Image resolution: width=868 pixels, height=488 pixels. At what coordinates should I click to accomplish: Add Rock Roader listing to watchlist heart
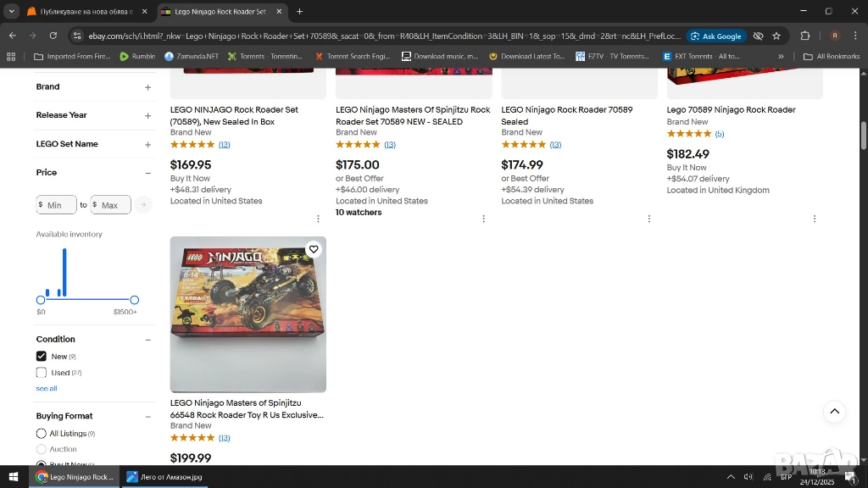[314, 249]
